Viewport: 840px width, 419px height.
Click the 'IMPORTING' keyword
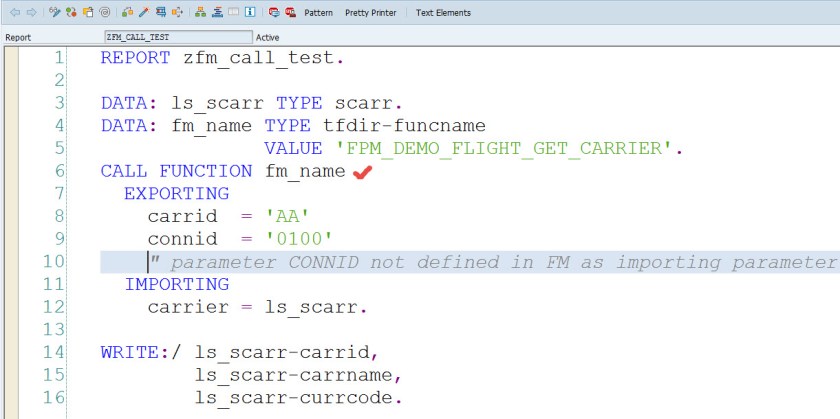(177, 284)
